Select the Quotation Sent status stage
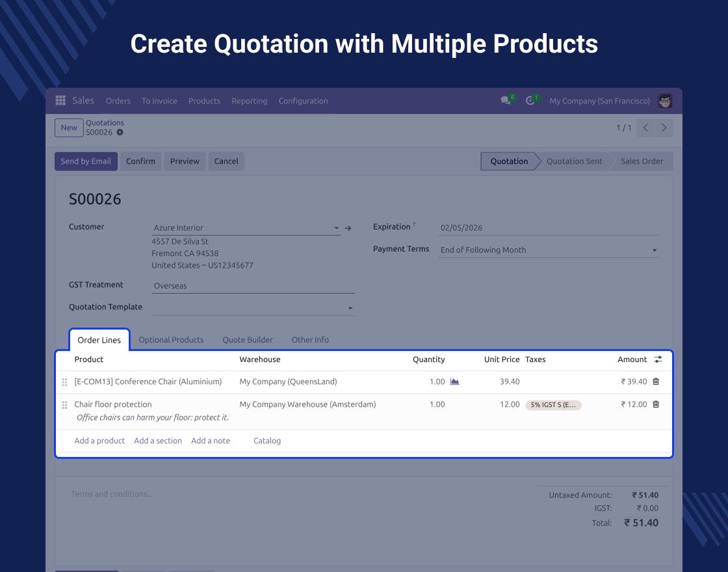728x572 pixels. (575, 161)
